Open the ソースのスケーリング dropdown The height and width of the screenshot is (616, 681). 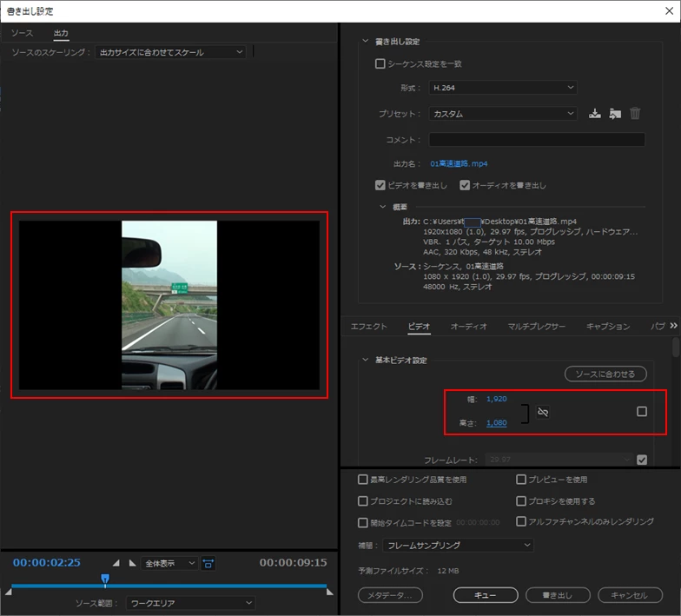(170, 52)
